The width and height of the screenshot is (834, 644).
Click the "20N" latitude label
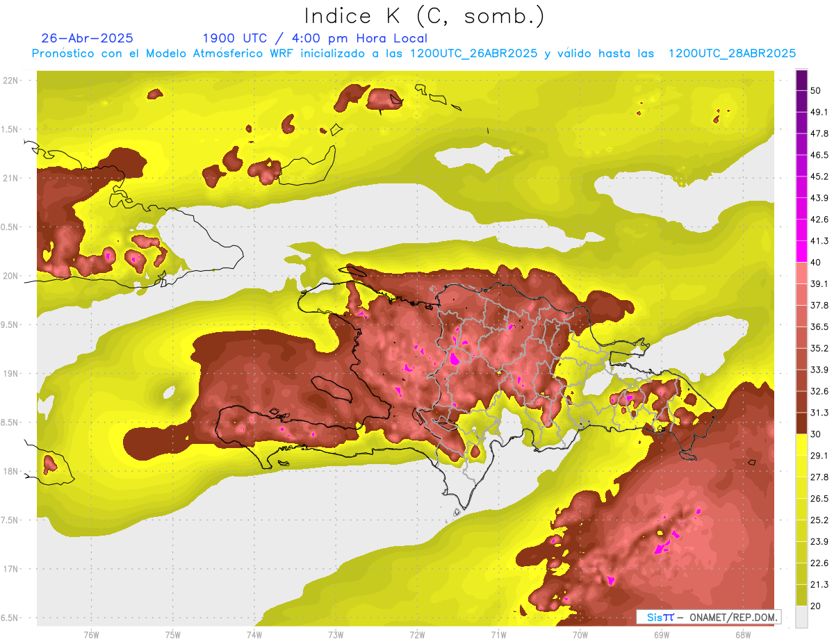click(x=11, y=276)
